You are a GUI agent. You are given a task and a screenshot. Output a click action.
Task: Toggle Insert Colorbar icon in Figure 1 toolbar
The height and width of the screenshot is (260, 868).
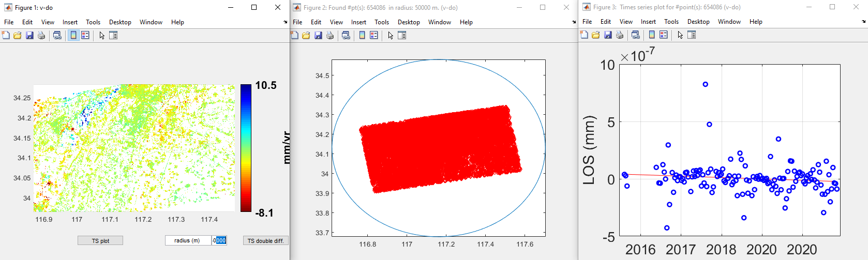pos(73,35)
